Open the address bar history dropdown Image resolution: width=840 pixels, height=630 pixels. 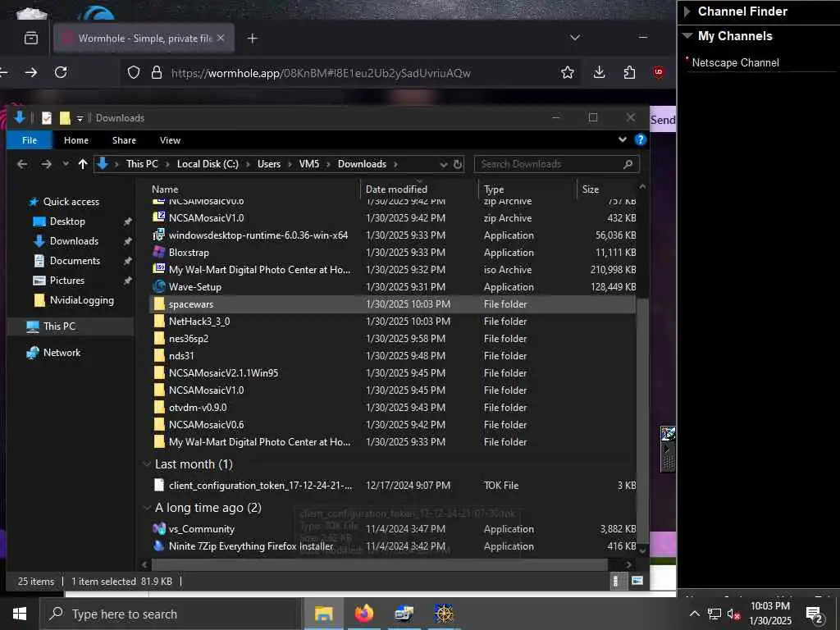click(443, 164)
